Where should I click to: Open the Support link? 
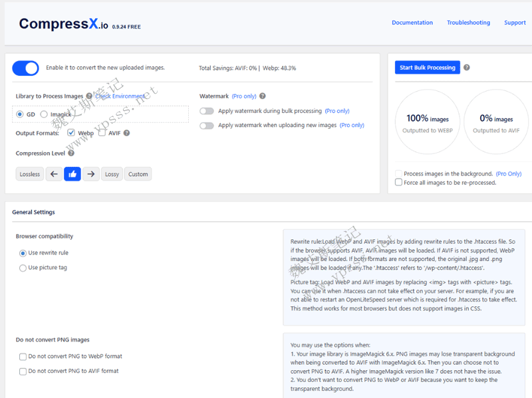point(515,23)
